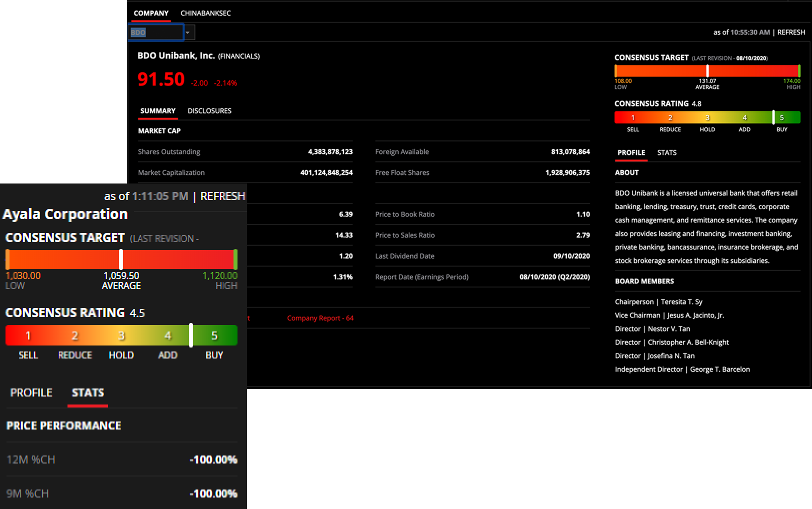Click the BDO price 91.50

pos(161,79)
